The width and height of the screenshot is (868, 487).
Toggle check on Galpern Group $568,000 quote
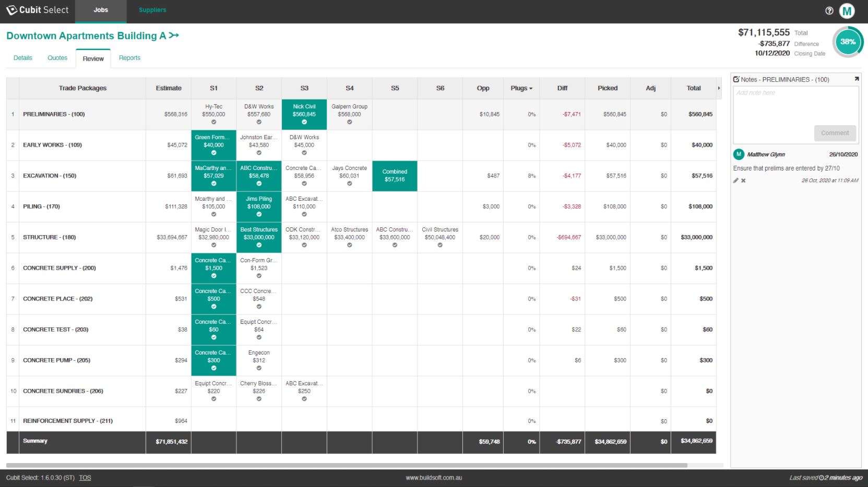(350, 122)
